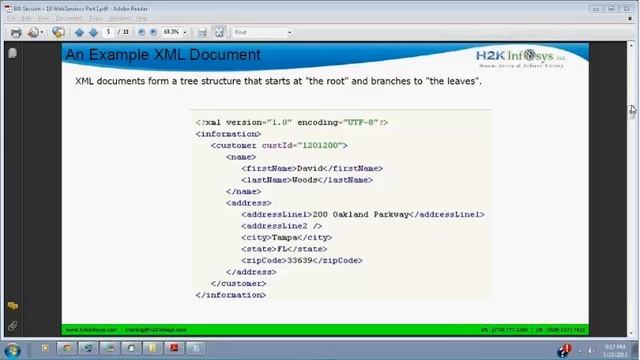This screenshot has height=360, width=640.
Task: Click the vertical scrollbar down arrow
Action: pyautogui.click(x=631, y=333)
